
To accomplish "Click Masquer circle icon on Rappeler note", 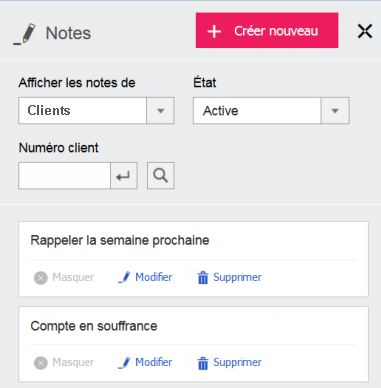I will (41, 278).
